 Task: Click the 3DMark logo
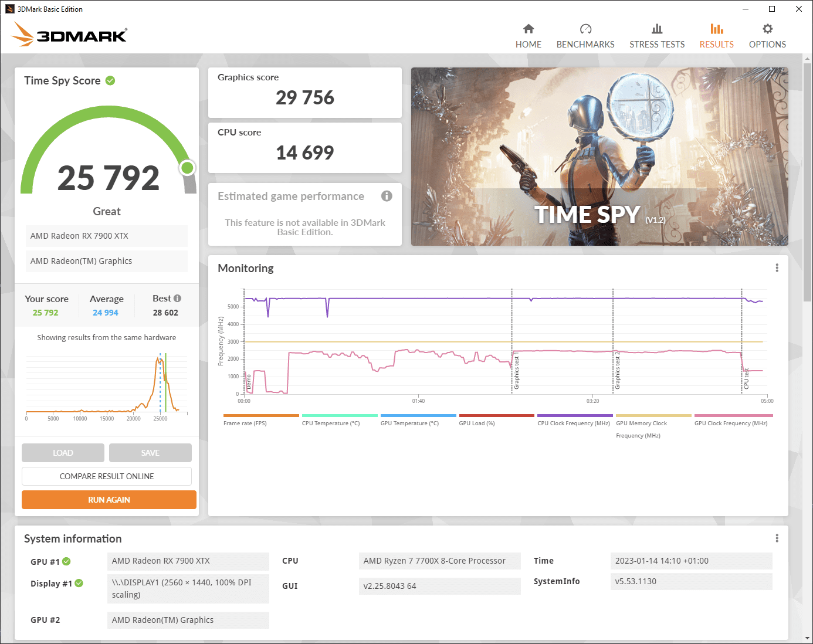click(69, 34)
